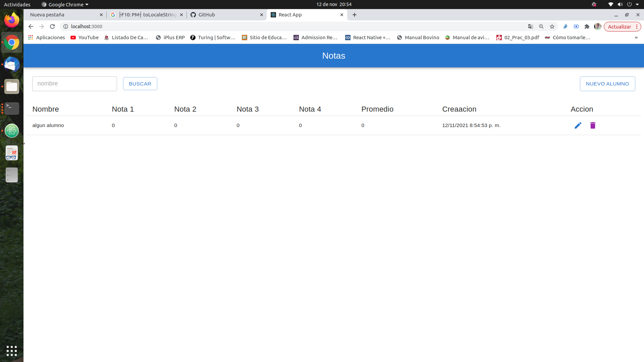This screenshot has width=644, height=362.
Task: Delete algun alumno with the purple trash icon
Action: pos(593,125)
